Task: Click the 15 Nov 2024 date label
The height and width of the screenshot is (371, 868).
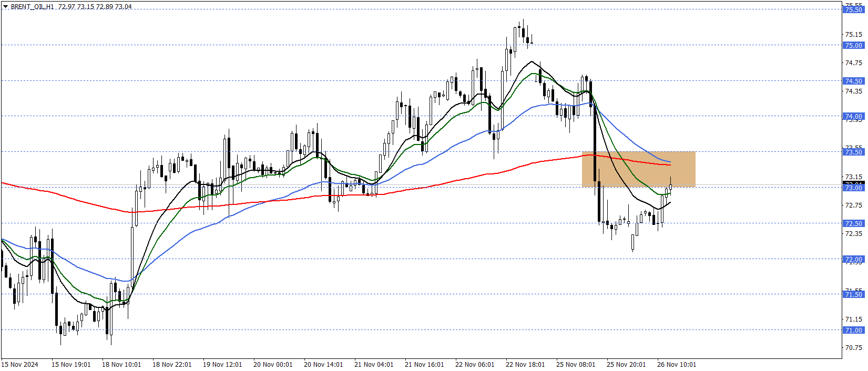Action: click(x=20, y=365)
